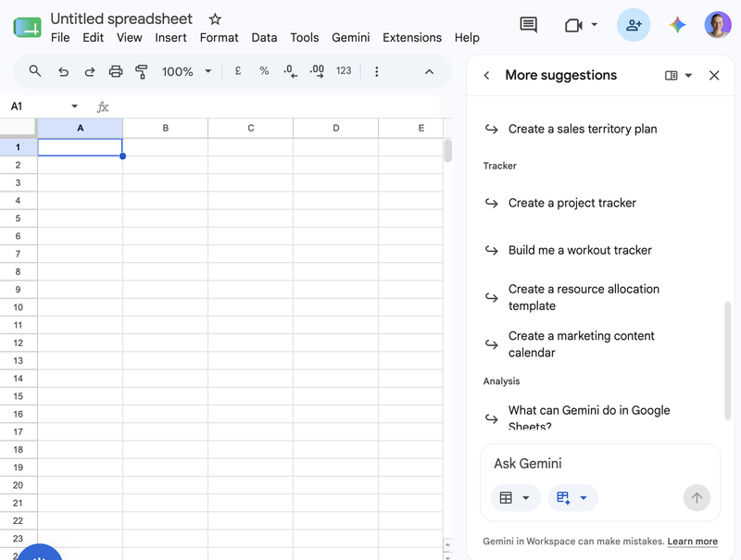The height and width of the screenshot is (560, 741).
Task: Click the Ask Gemini input field
Action: [x=600, y=464]
